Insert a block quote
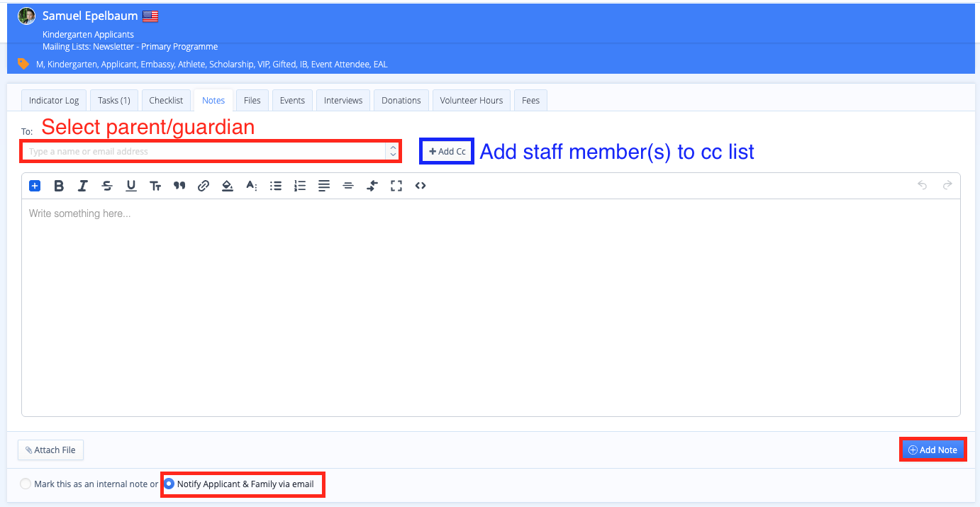Viewport: 980px width, 507px height. [179, 186]
